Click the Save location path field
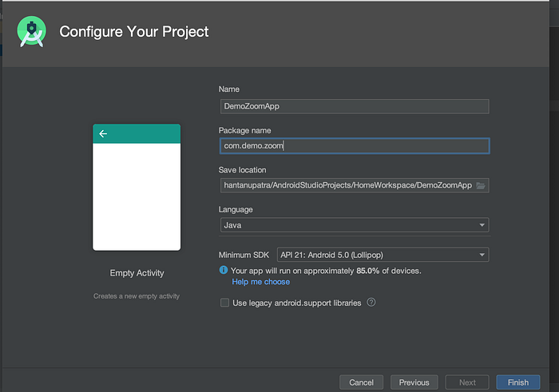The width and height of the screenshot is (559, 392). (347, 185)
